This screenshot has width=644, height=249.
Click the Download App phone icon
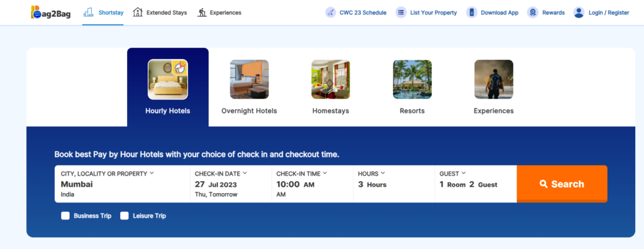click(472, 13)
